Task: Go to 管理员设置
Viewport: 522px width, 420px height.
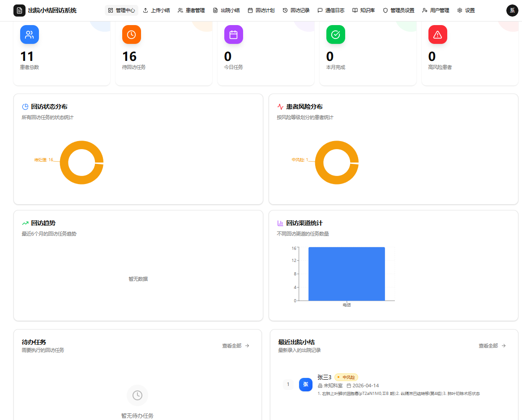Action: 398,10
